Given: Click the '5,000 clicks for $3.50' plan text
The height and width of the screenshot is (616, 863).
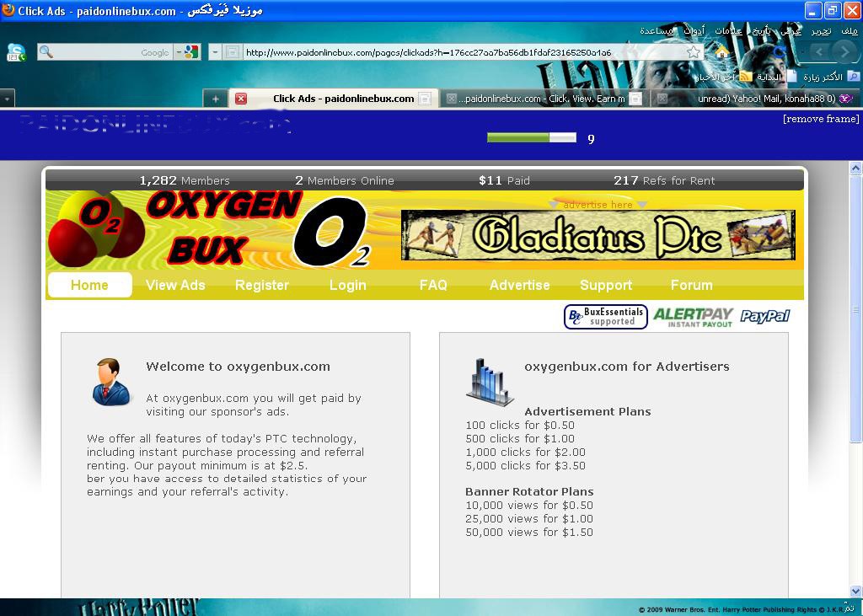Looking at the screenshot, I should click(x=526, y=466).
